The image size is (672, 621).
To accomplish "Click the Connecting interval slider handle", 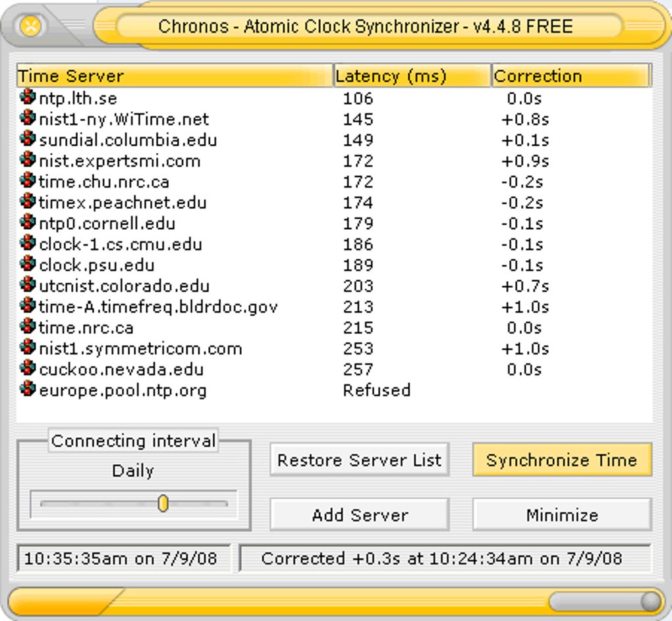I will pyautogui.click(x=163, y=503).
